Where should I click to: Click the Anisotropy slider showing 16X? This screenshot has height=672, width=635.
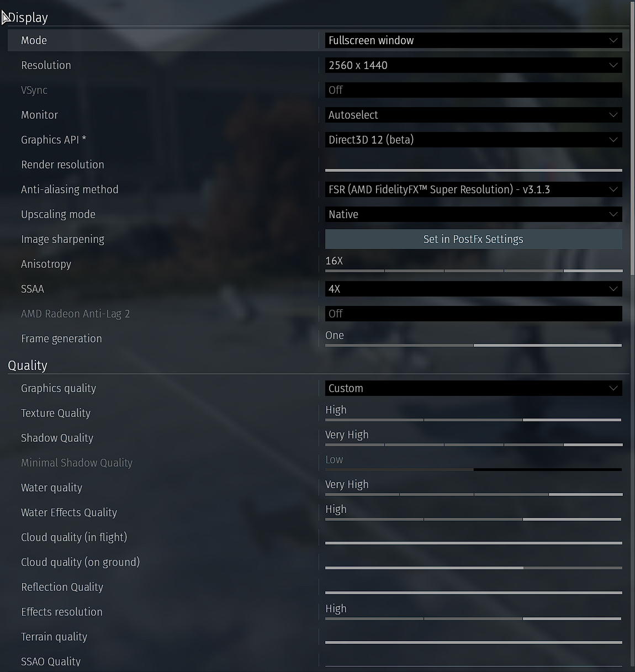473,271
